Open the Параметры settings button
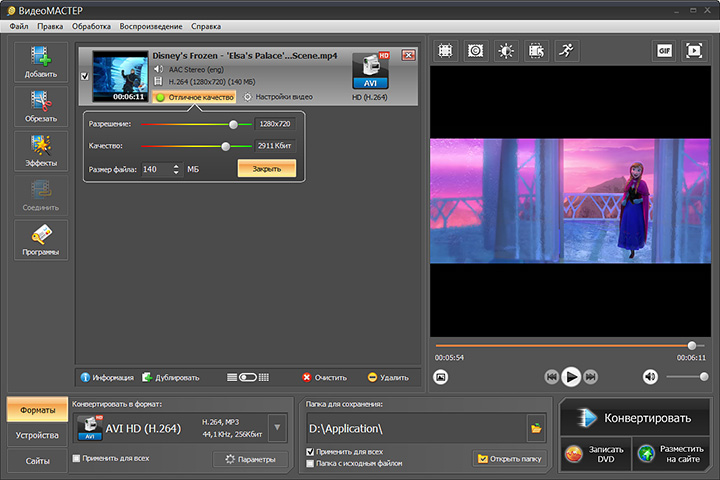This screenshot has height=480, width=720. [x=251, y=459]
